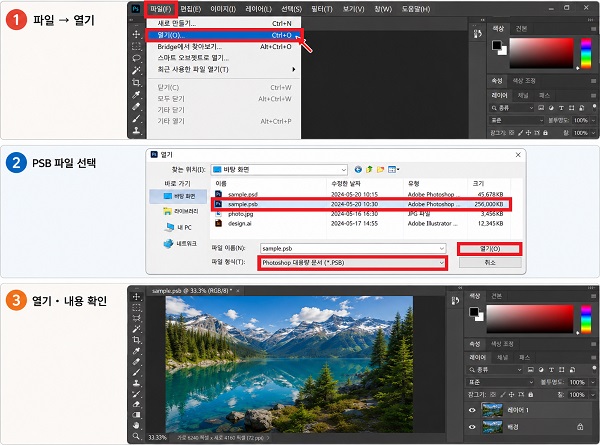Image resolution: width=600 pixels, height=445 pixels.
Task: Select 바탕 화면 shortcut in dialog sidebar
Action: tap(178, 196)
